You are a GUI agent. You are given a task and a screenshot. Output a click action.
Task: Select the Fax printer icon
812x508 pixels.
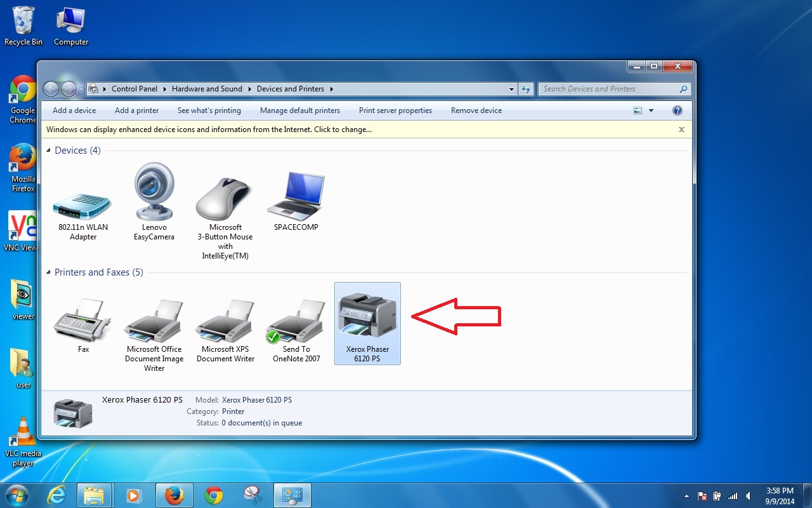click(83, 325)
